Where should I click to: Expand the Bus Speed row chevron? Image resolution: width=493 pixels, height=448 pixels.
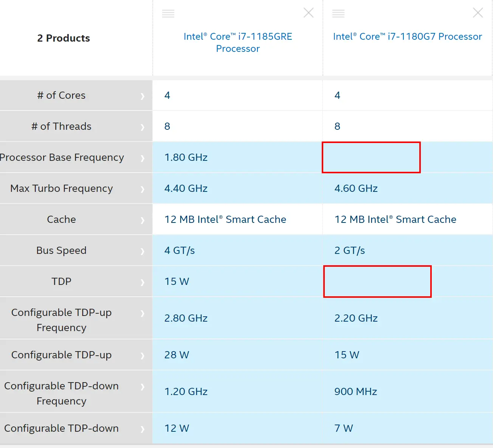(x=143, y=251)
